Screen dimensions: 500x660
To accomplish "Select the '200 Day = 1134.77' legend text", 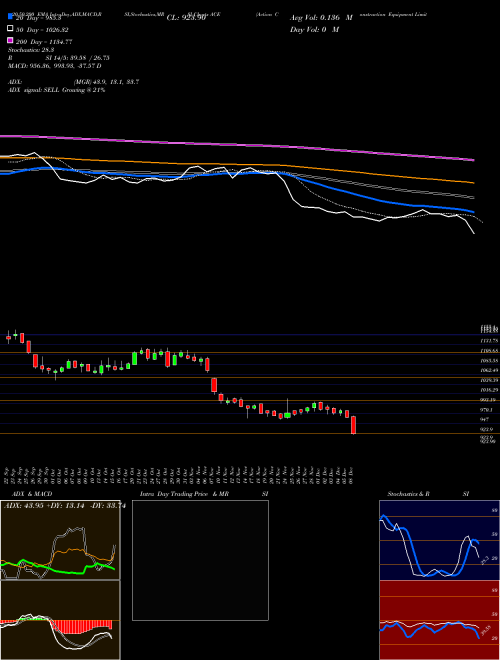I will [44, 42].
